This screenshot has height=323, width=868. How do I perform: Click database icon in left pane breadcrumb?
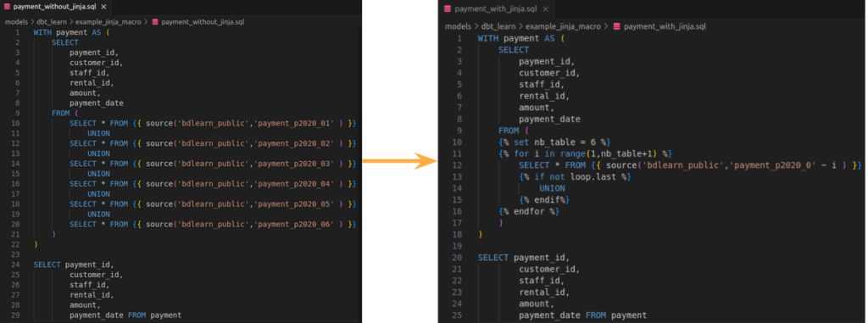(155, 22)
